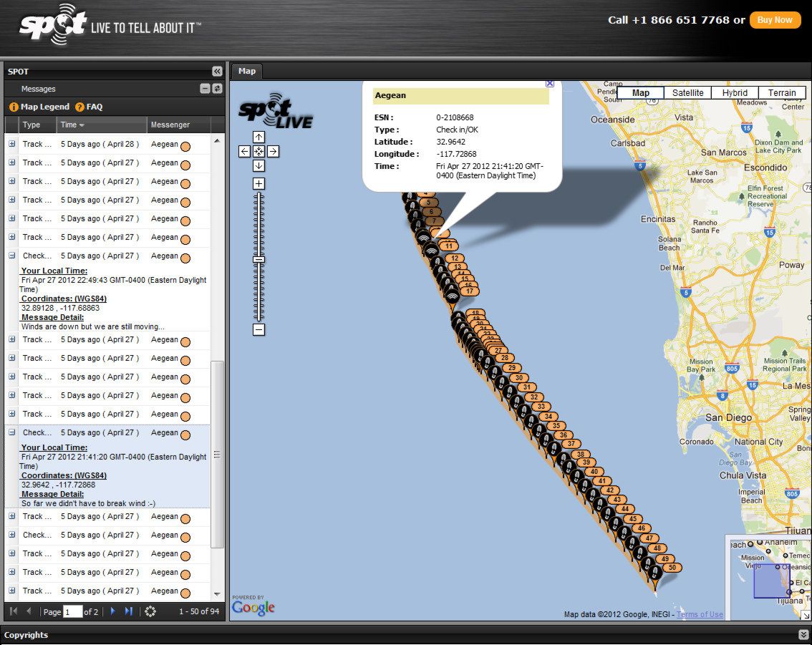The width and height of the screenshot is (812, 645).
Task: Collapse the overview mini-map corner arrow
Action: (x=806, y=615)
